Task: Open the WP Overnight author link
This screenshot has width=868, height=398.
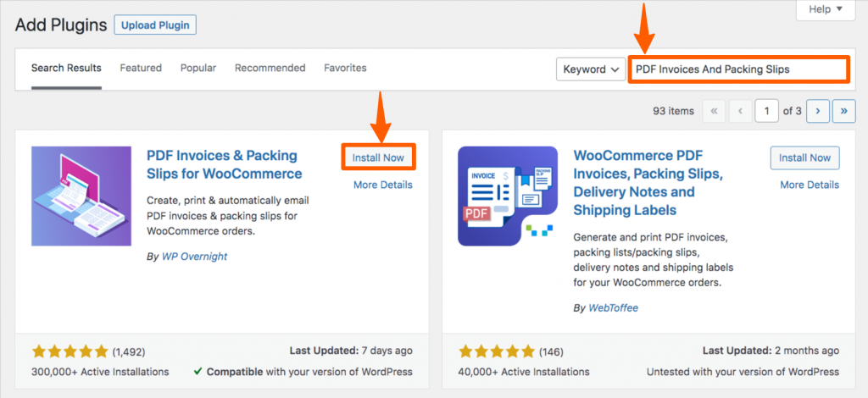Action: click(194, 257)
